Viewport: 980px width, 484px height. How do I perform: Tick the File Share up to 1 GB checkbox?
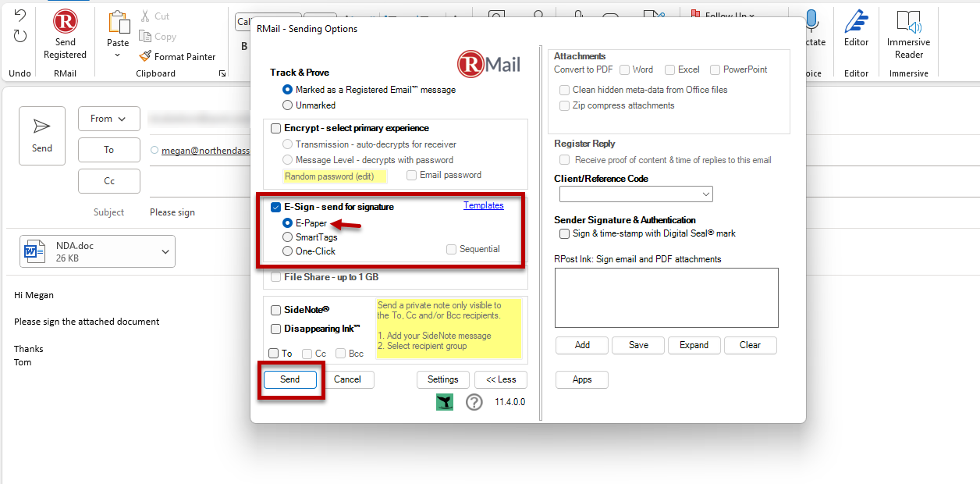click(x=275, y=277)
